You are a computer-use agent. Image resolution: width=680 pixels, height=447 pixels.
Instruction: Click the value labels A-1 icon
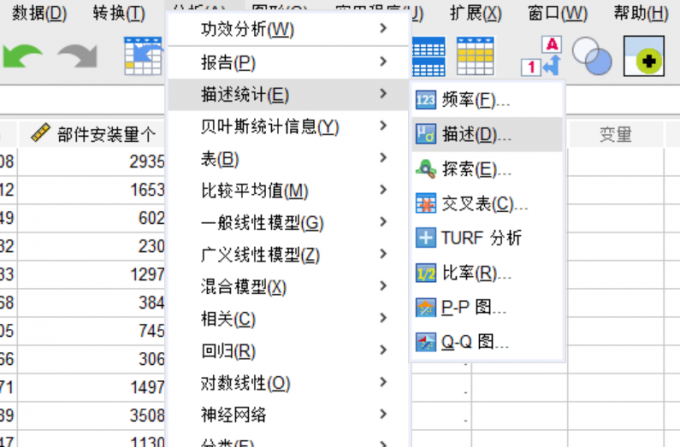click(542, 56)
